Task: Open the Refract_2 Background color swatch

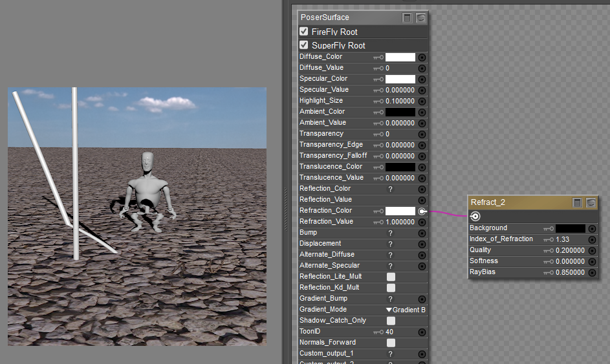Action: [x=571, y=228]
